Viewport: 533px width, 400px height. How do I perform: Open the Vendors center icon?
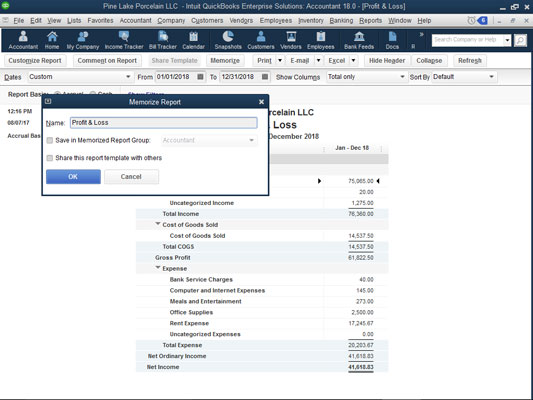pyautogui.click(x=291, y=40)
